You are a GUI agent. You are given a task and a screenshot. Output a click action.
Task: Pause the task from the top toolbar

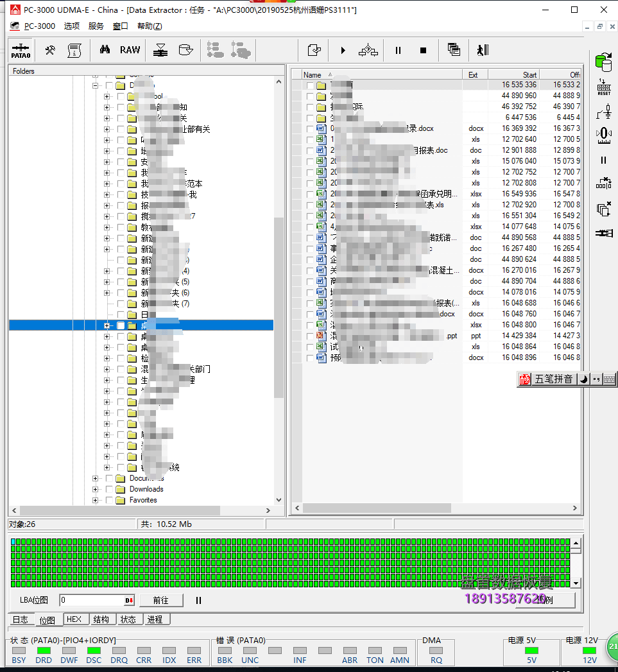pyautogui.click(x=398, y=51)
